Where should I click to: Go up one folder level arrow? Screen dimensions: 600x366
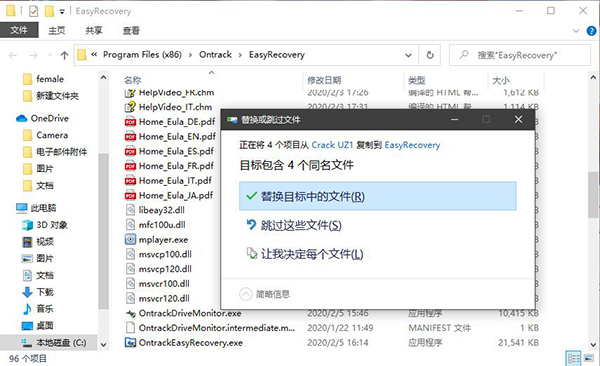tap(64, 55)
